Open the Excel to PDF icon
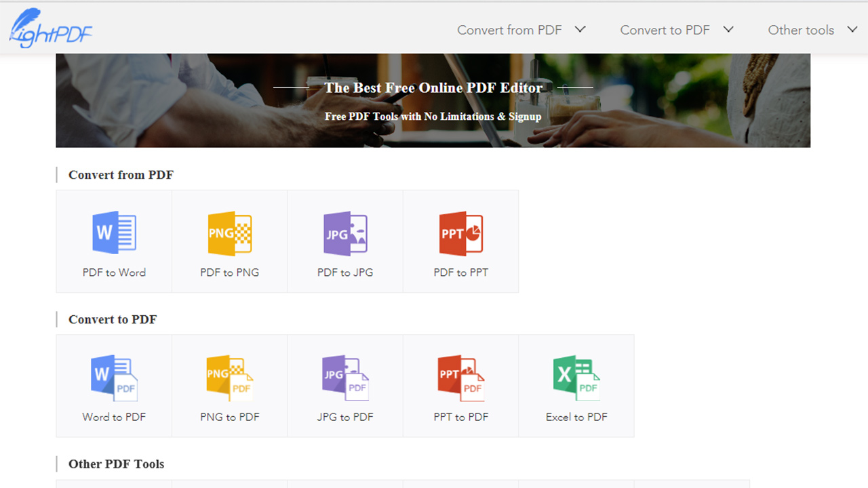This screenshot has width=868, height=488. coord(576,378)
